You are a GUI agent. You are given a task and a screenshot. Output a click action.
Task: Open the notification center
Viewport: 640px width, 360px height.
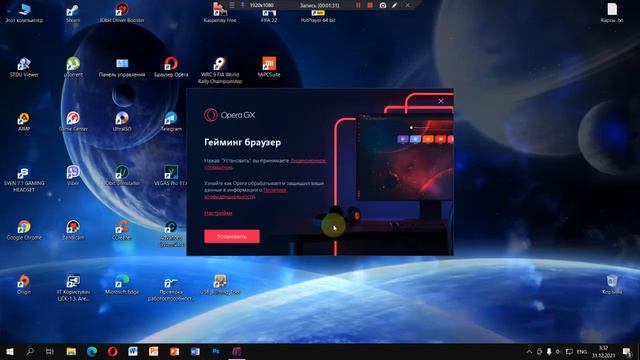(x=627, y=351)
